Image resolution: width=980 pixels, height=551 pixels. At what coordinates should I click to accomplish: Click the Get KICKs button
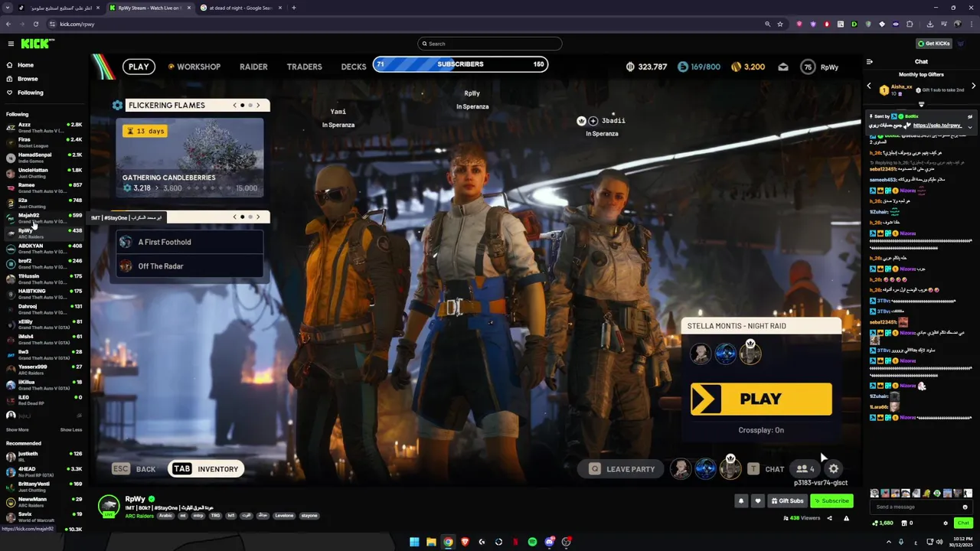coord(934,44)
